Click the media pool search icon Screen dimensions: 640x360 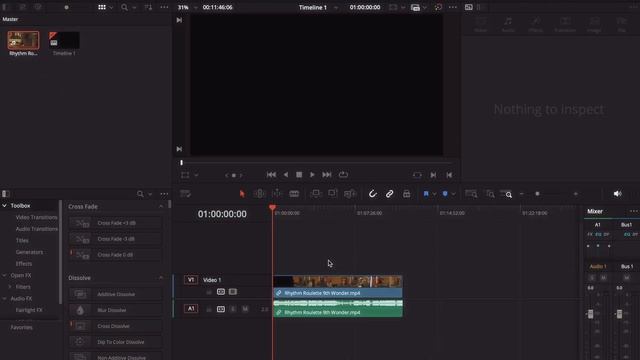tap(124, 7)
